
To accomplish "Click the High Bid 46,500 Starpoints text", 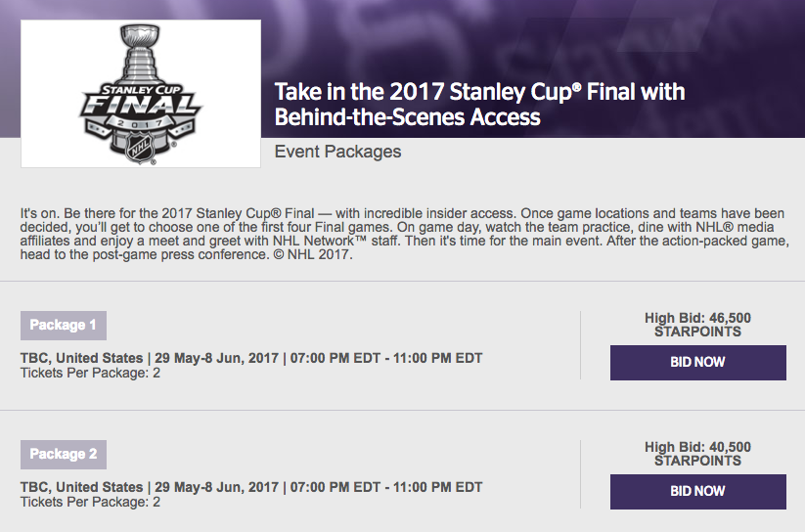I will click(x=697, y=325).
